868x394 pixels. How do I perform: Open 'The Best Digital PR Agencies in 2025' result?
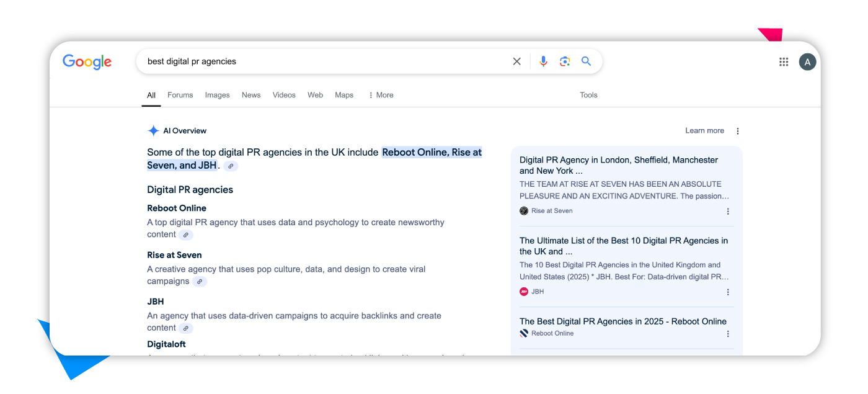(623, 321)
